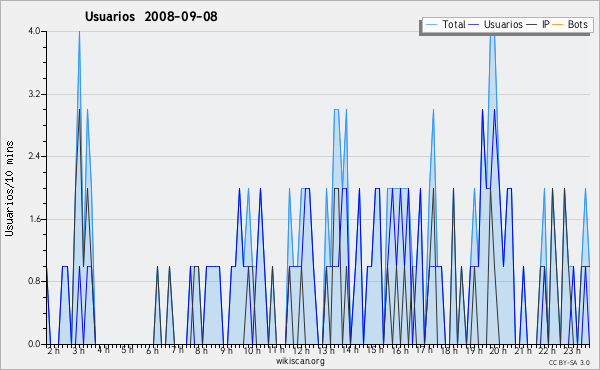Click the y-axis value 4.0
Image resolution: width=600 pixels, height=370 pixels.
pyautogui.click(x=34, y=31)
